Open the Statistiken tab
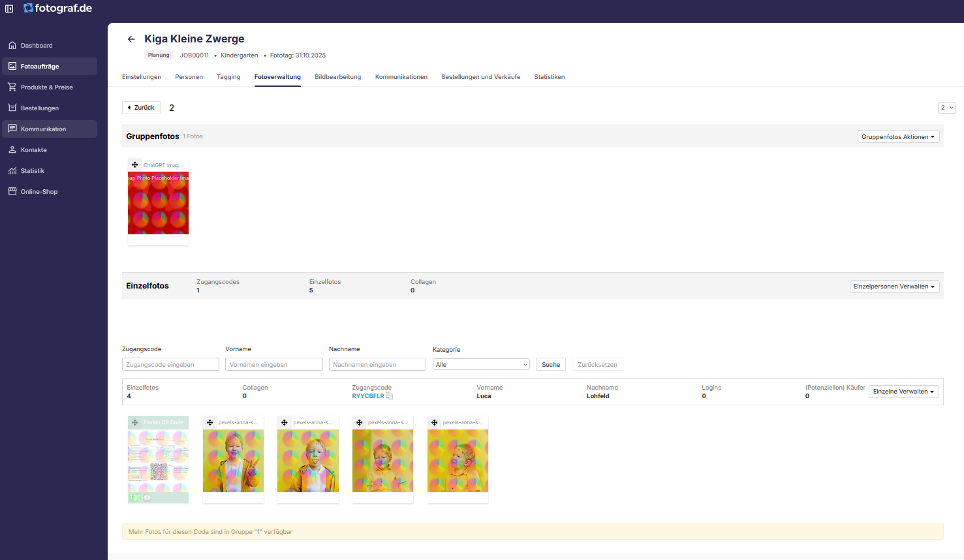Image resolution: width=964 pixels, height=560 pixels. (x=550, y=77)
